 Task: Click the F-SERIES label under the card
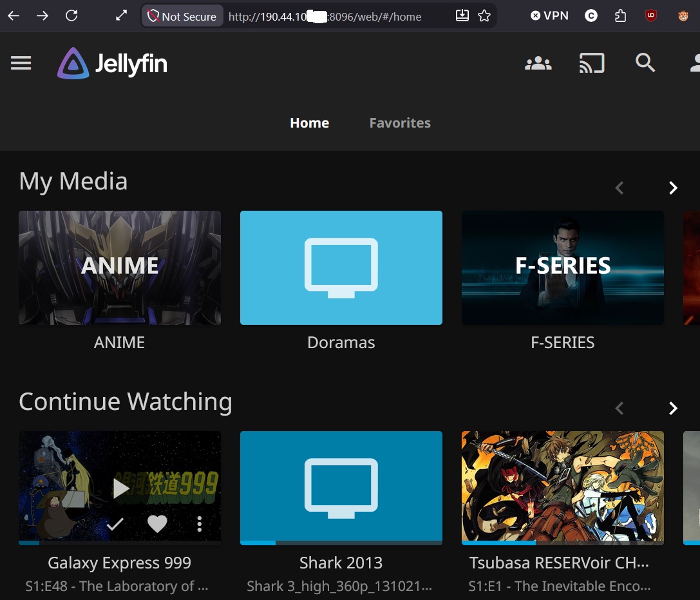(562, 343)
